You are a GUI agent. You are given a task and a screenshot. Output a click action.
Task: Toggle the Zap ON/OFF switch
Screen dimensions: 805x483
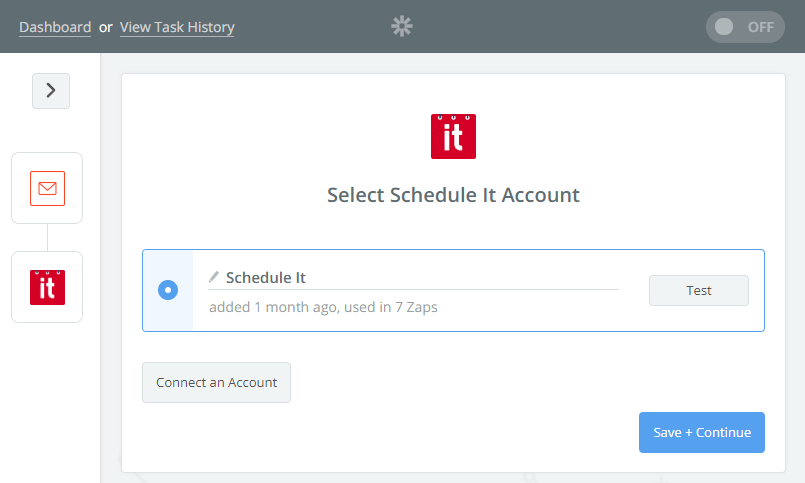coord(745,27)
